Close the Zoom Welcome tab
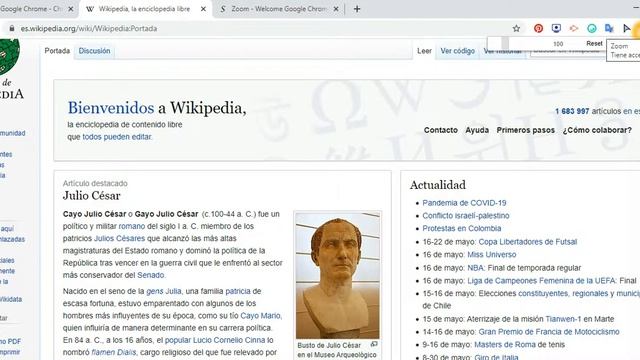The height and width of the screenshot is (360, 640). click(336, 9)
